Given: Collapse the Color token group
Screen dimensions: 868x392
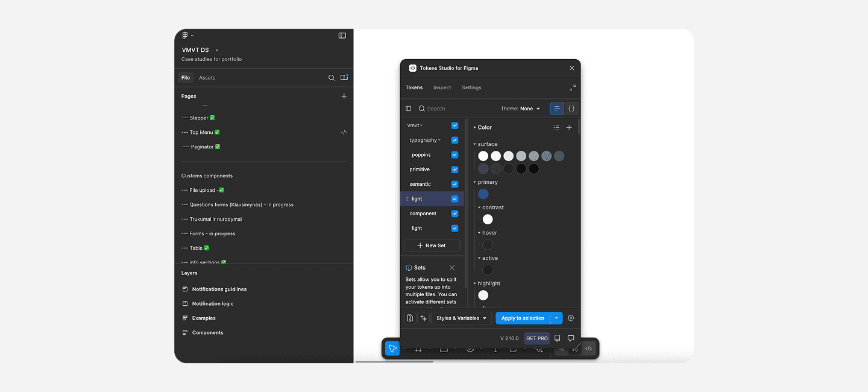Looking at the screenshot, I should pos(474,128).
